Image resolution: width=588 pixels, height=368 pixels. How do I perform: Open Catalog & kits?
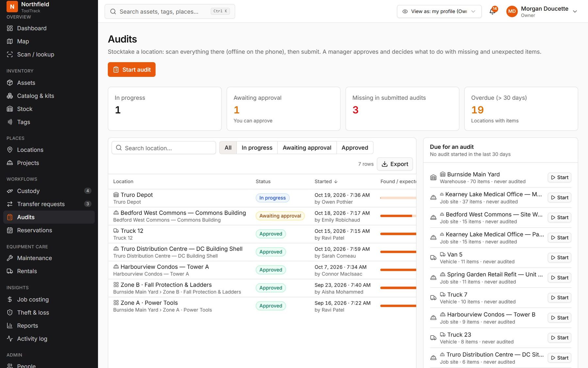[x=49, y=96]
